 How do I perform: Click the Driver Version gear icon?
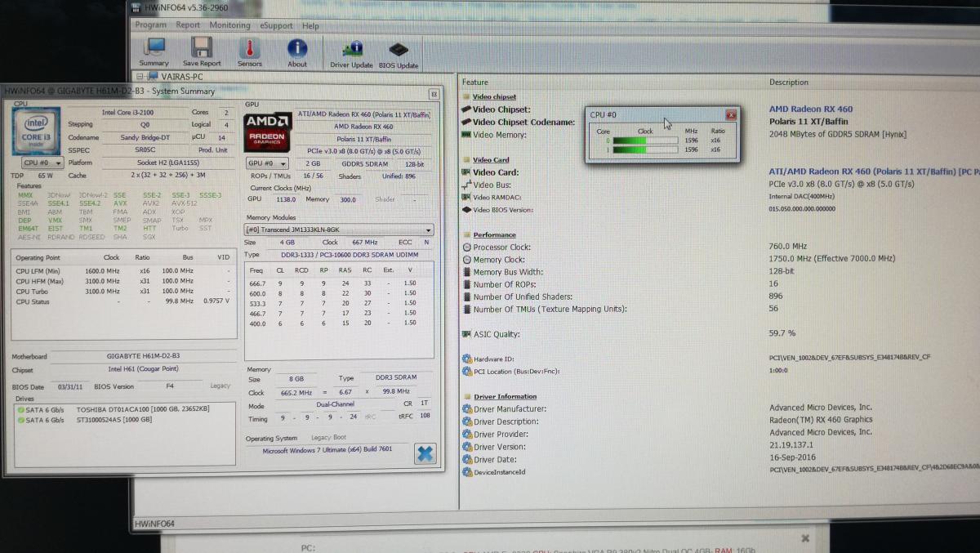[x=467, y=447]
